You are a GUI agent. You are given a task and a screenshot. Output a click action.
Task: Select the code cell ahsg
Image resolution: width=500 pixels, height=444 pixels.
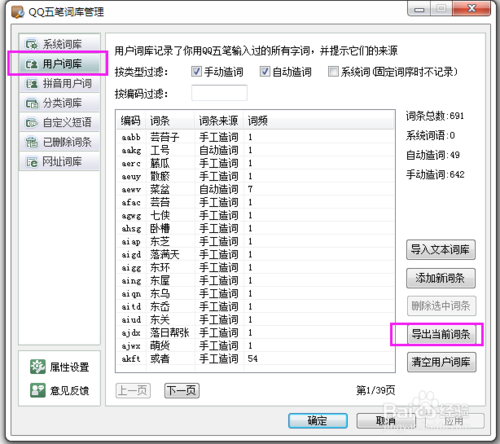pos(131,228)
